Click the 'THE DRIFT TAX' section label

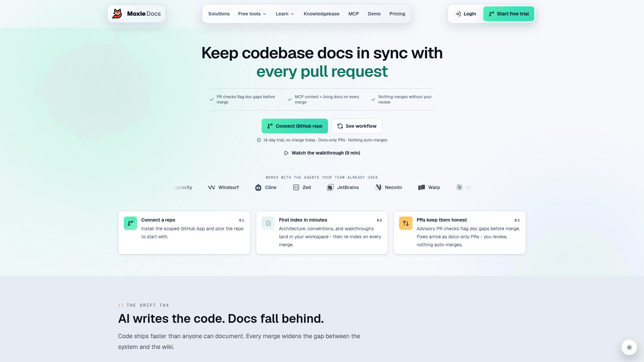point(148,305)
